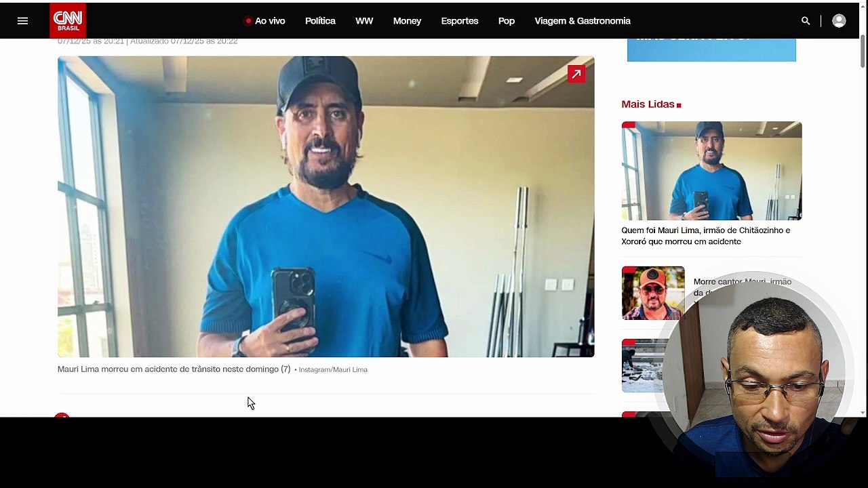Image resolution: width=868 pixels, height=488 pixels.
Task: Open thumbnail of man in orange cap
Action: click(653, 293)
